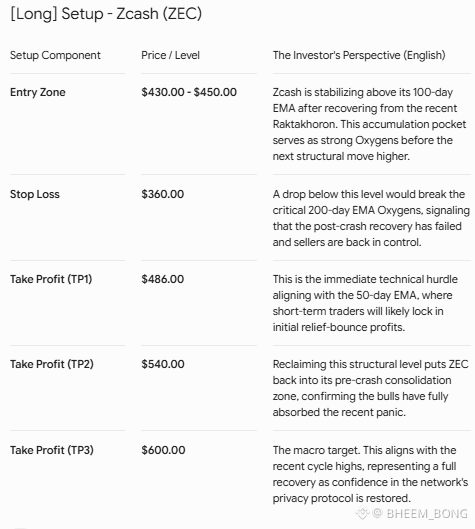The width and height of the screenshot is (475, 529).
Task: Click the Price / Level column header
Action: coord(170,55)
